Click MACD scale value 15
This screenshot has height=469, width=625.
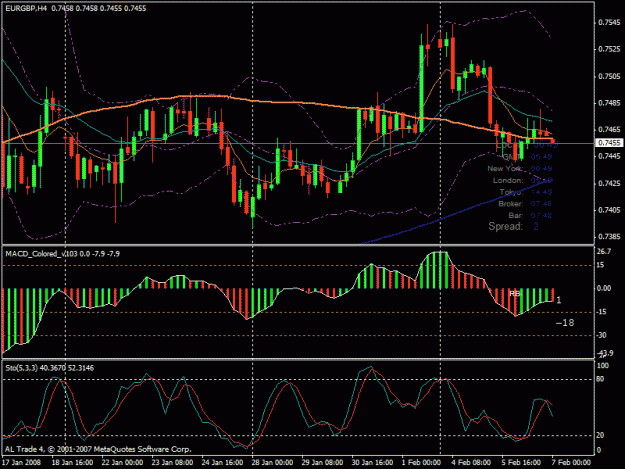coord(601,265)
